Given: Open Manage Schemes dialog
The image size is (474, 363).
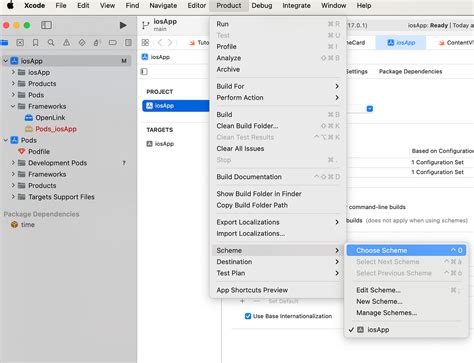Looking at the screenshot, I should click(x=406, y=313).
